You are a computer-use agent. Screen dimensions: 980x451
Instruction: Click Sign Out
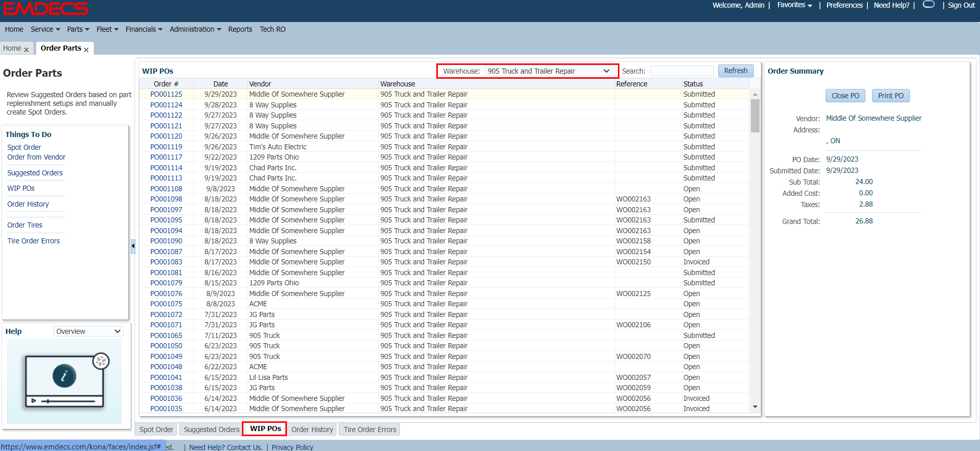(961, 5)
